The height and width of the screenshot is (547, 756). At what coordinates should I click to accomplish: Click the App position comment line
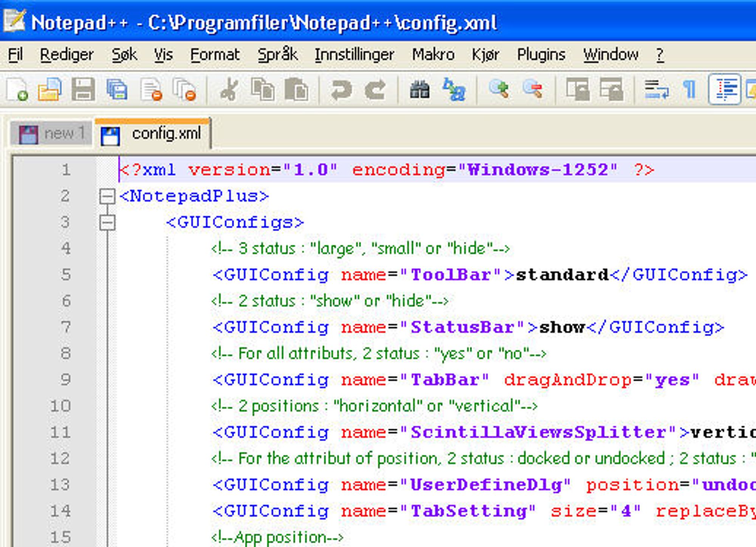tap(277, 537)
